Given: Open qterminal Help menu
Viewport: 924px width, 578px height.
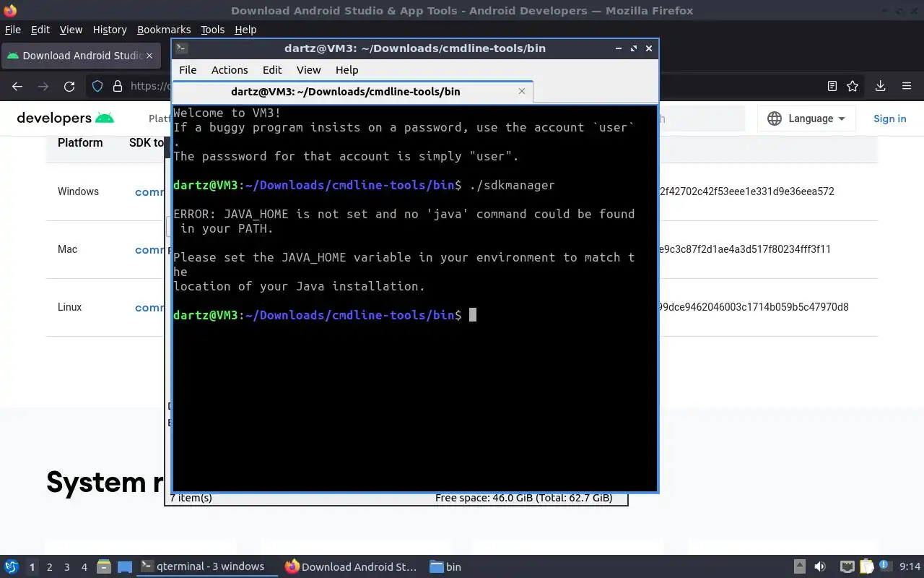Looking at the screenshot, I should [346, 69].
